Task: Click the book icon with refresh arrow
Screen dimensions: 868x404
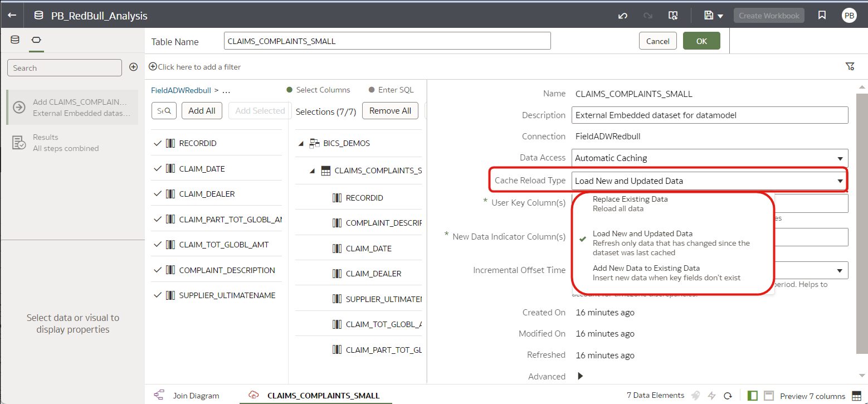Action: (x=673, y=16)
